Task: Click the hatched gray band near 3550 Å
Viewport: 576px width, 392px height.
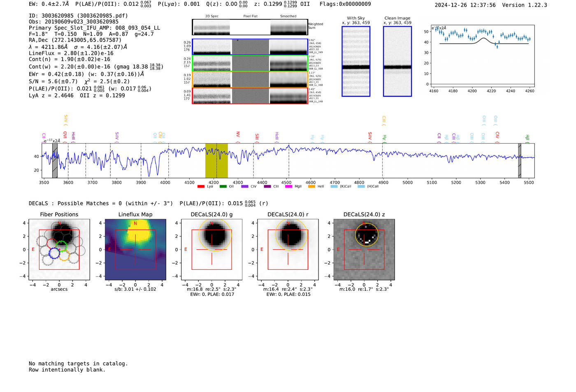Action: click(55, 160)
